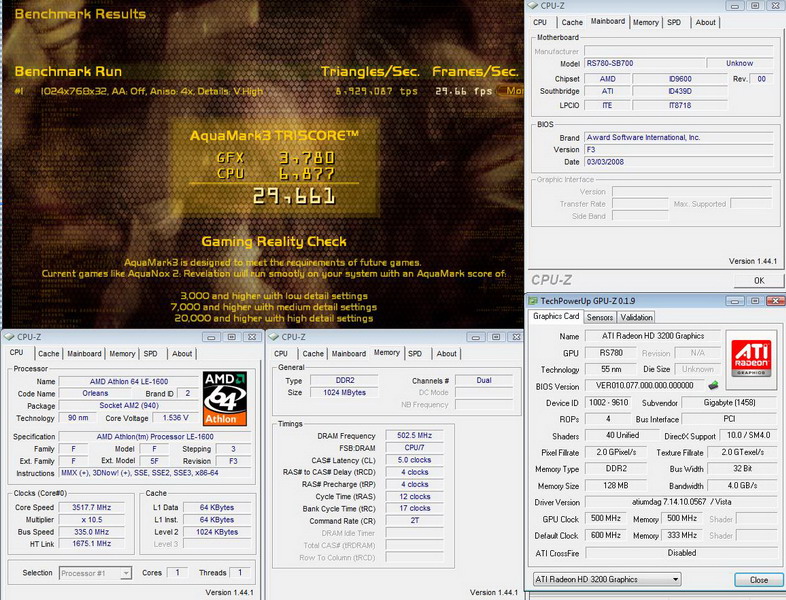Click the AMD Athlon 64 LE-1600 name field
Image resolution: width=786 pixels, height=600 pixels.
(x=129, y=382)
